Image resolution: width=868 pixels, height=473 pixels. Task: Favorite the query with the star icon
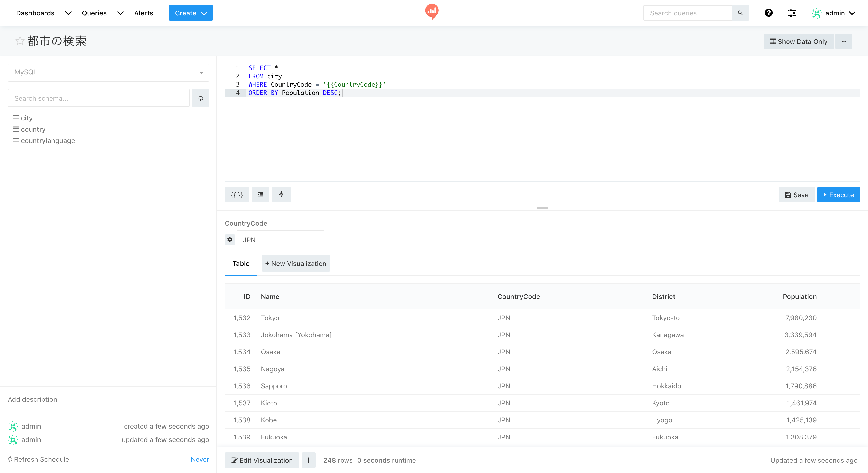20,41
